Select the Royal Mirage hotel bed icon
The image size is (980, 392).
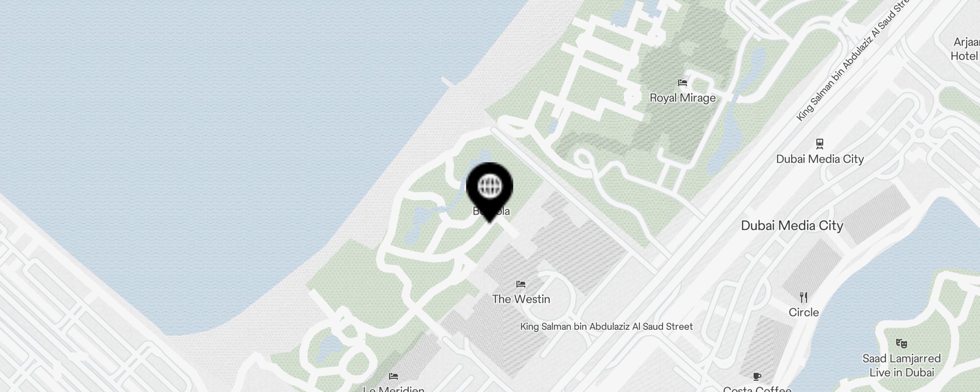click(683, 83)
